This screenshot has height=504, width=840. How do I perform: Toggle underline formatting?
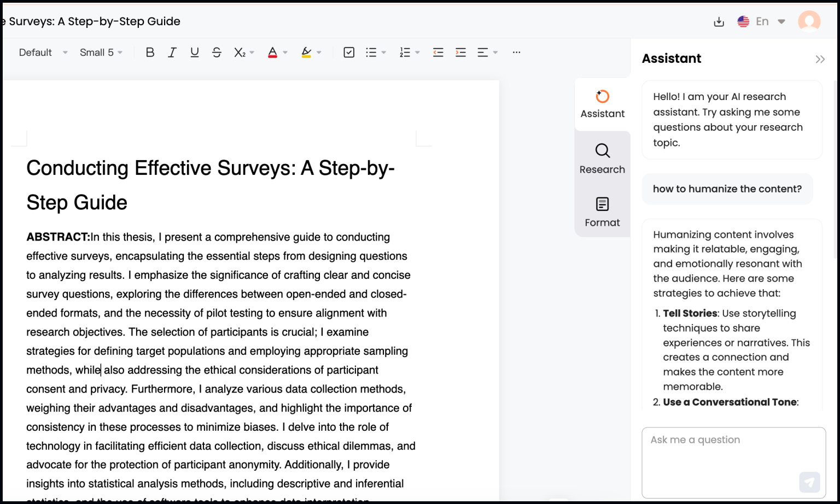pyautogui.click(x=194, y=52)
